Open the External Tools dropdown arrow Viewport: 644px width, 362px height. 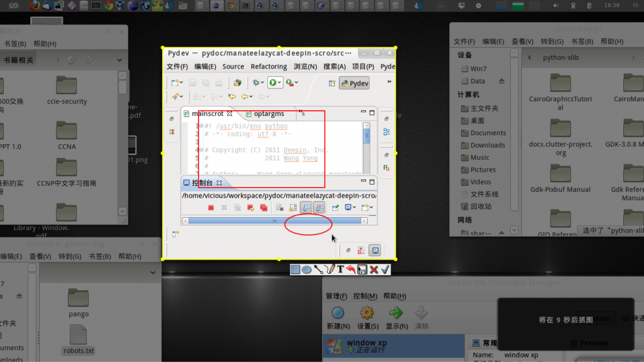coord(296,82)
